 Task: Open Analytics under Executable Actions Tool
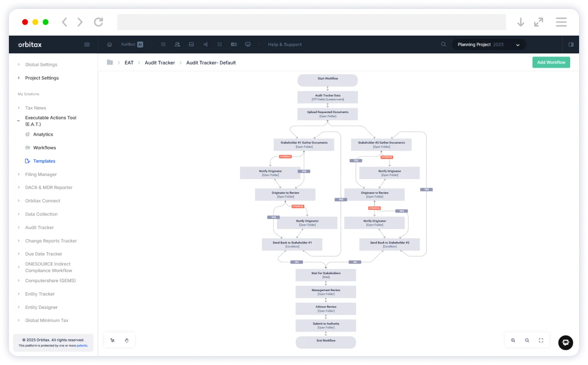43,134
